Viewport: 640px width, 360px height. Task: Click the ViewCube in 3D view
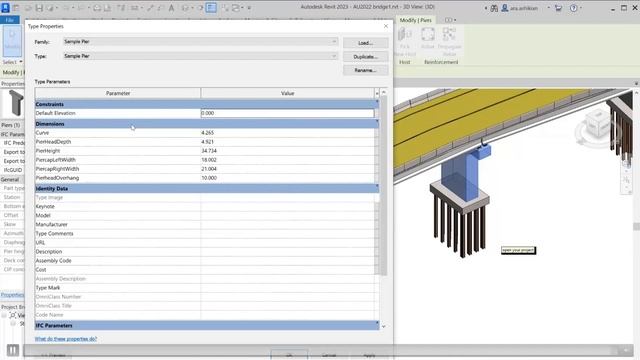(597, 124)
